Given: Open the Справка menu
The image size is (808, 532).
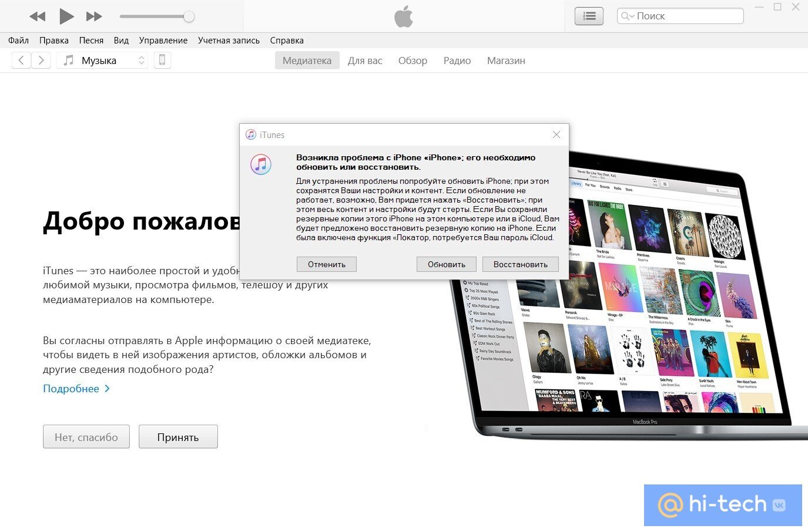Looking at the screenshot, I should click(x=287, y=41).
